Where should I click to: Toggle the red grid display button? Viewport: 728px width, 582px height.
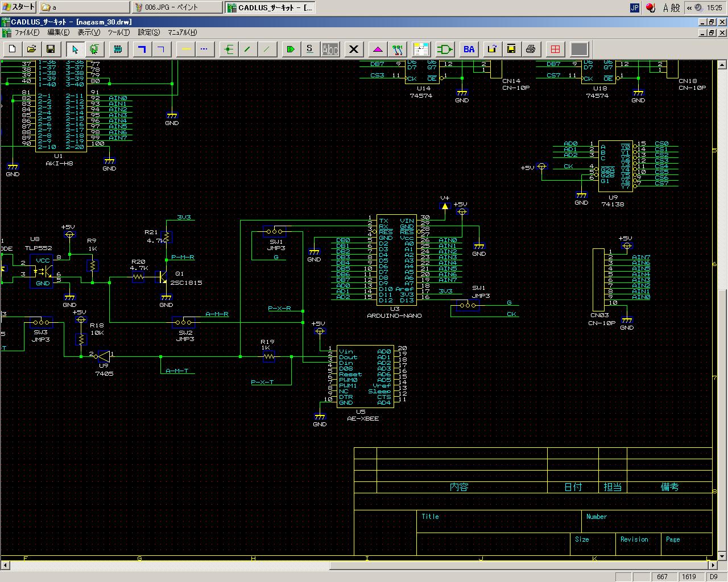pyautogui.click(x=555, y=49)
